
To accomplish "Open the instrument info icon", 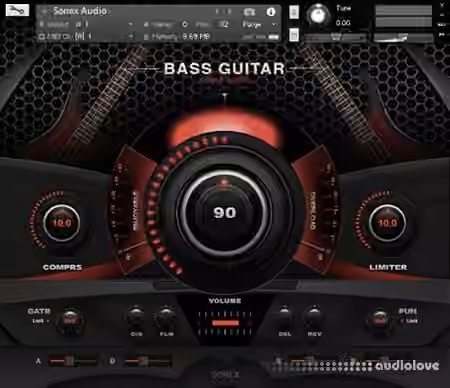I will tap(271, 12).
